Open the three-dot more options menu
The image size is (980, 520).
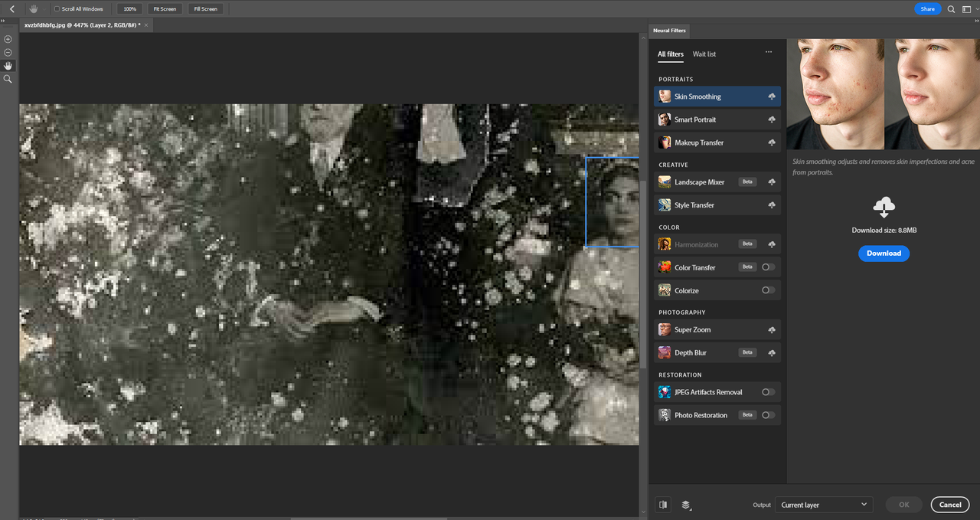(769, 53)
